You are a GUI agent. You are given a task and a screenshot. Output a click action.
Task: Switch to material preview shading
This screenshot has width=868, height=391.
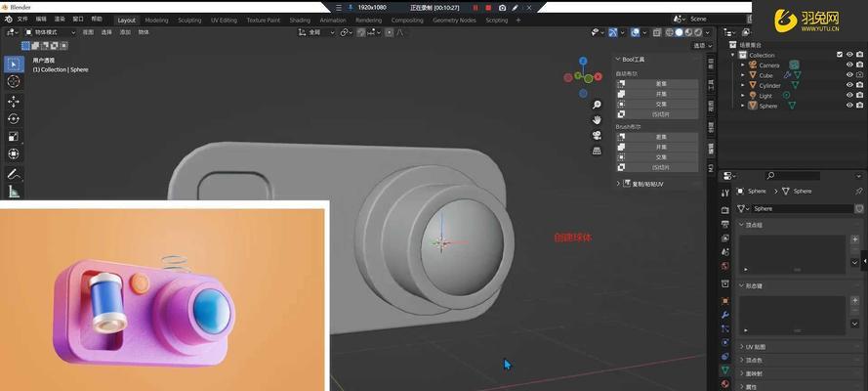click(x=688, y=32)
